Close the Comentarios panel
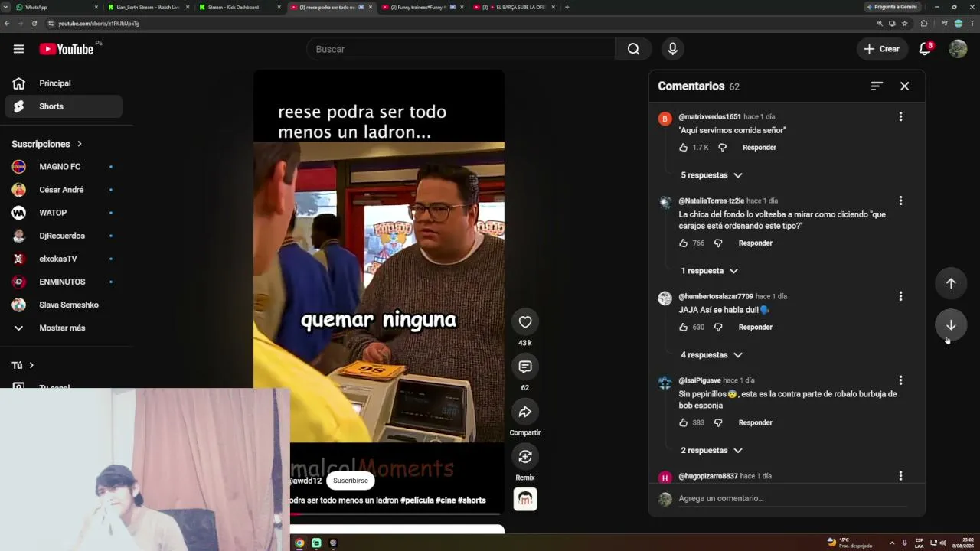The width and height of the screenshot is (980, 551). pyautogui.click(x=904, y=86)
